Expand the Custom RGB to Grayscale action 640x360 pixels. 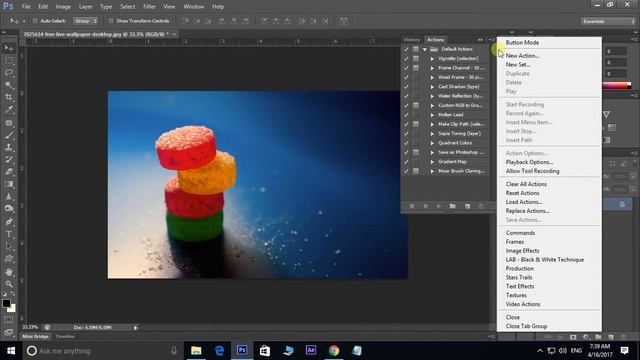pos(432,105)
